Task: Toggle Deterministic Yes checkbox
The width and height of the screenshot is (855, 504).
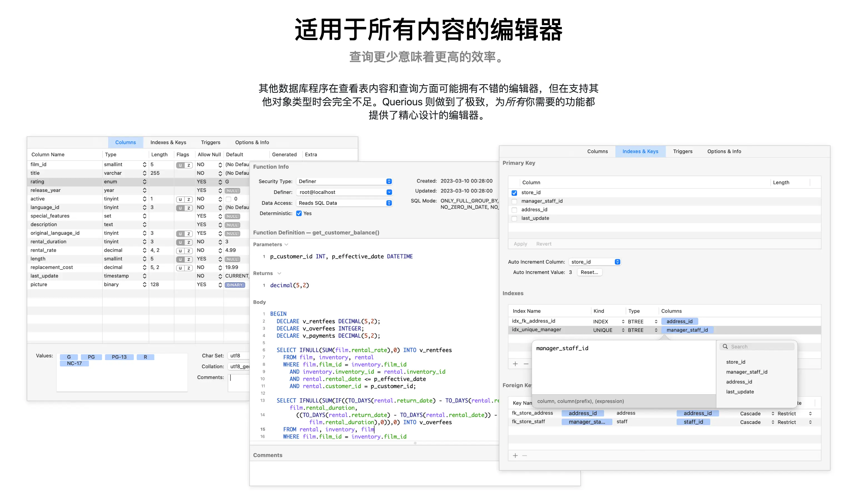Action: coord(299,213)
